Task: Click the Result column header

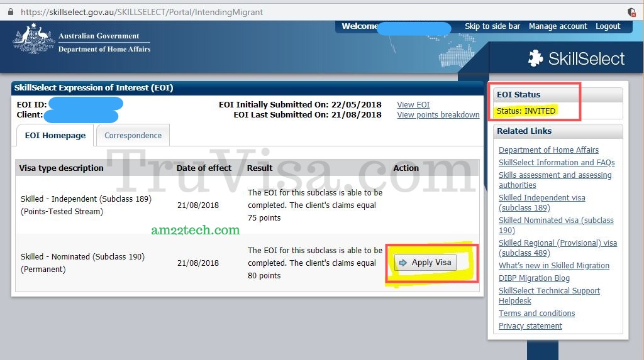Action: coord(260,168)
